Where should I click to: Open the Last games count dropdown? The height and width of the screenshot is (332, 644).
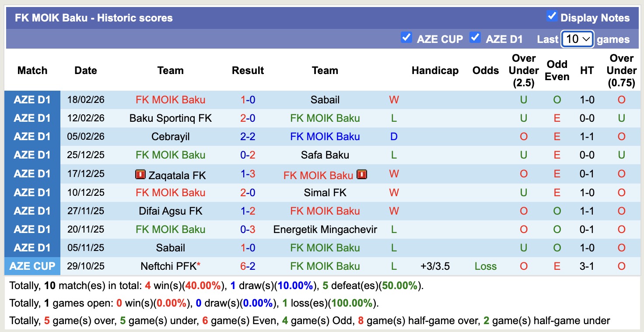click(577, 39)
